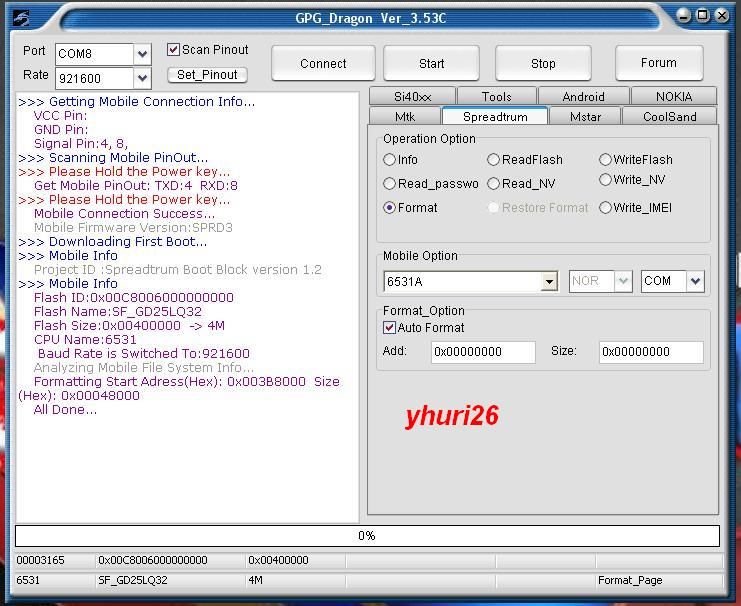Select the Write_IMEI radio button
Viewport: 741px width, 606px height.
click(x=606, y=208)
